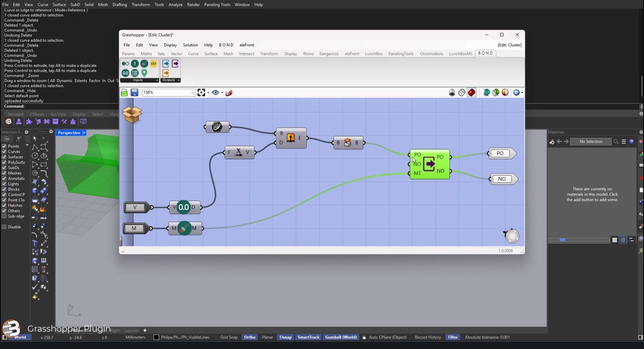644x349 pixels.
Task: Click the cardboard box cluster icon on canvas
Action: tap(132, 114)
